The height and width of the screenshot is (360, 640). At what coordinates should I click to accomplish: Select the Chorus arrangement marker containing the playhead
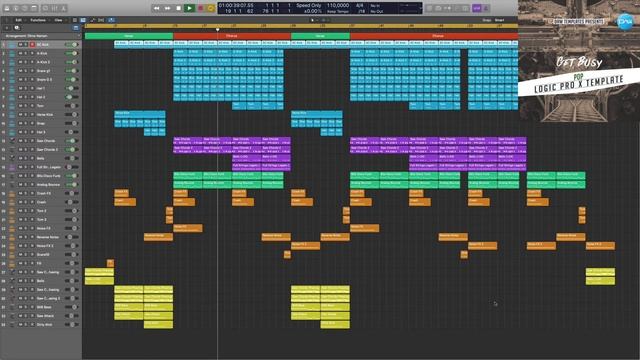coord(232,36)
